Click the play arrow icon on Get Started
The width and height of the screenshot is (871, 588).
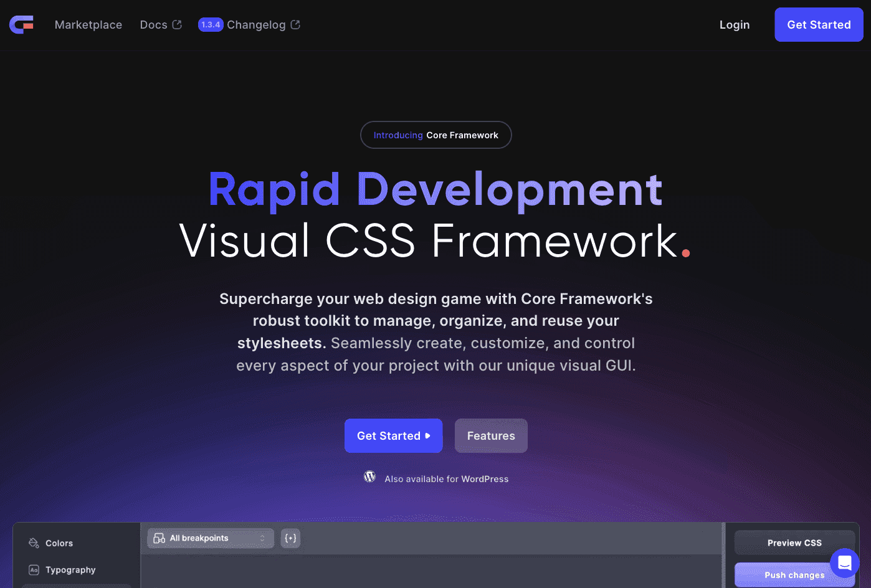click(x=427, y=436)
